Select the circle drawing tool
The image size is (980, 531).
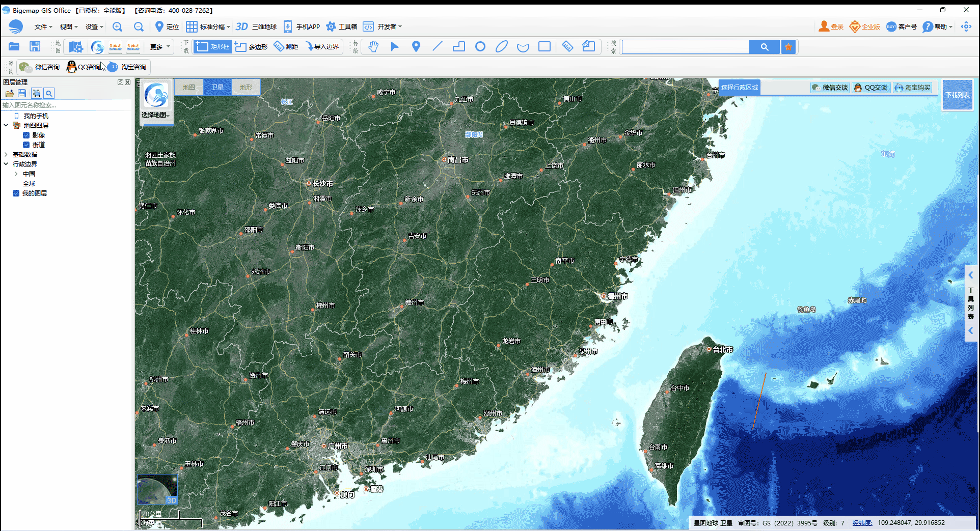(480, 47)
